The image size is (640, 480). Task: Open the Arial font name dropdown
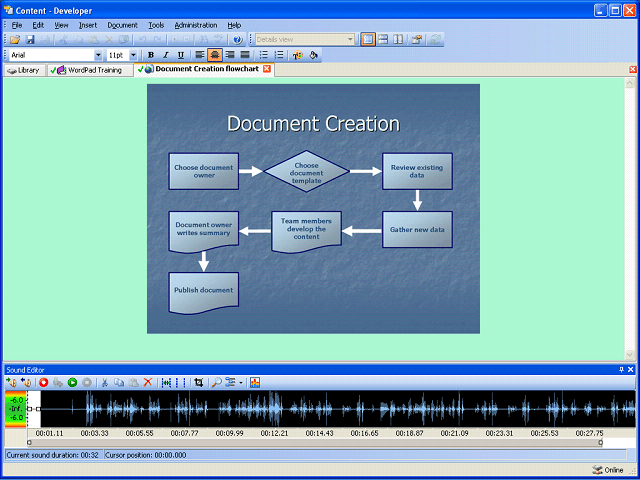point(98,55)
